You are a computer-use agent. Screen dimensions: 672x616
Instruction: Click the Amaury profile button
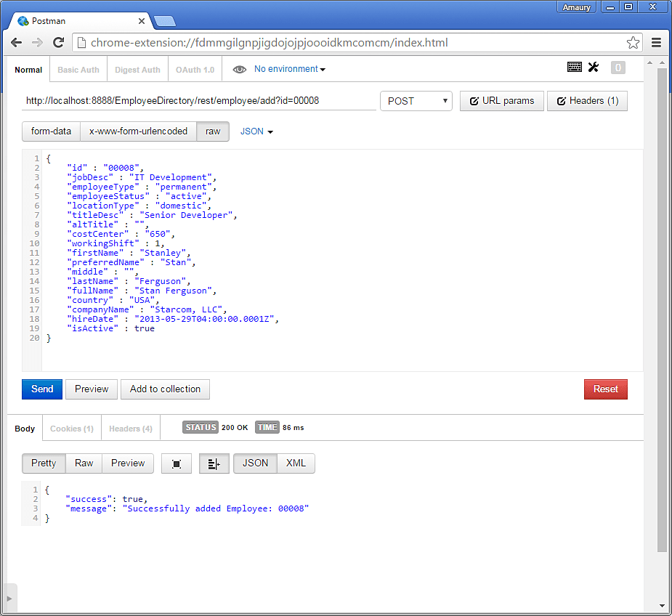click(576, 7)
